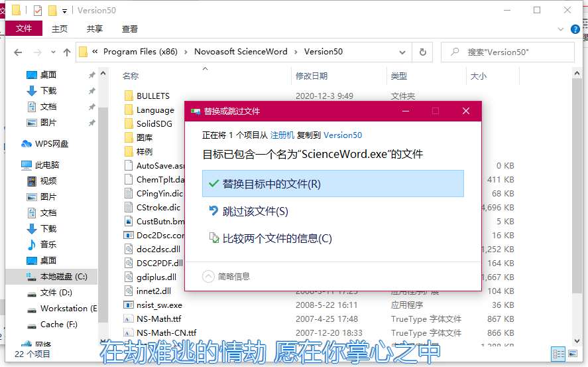Open pinned 下载 in Quick access
This screenshot has height=367, width=588.
[48, 90]
